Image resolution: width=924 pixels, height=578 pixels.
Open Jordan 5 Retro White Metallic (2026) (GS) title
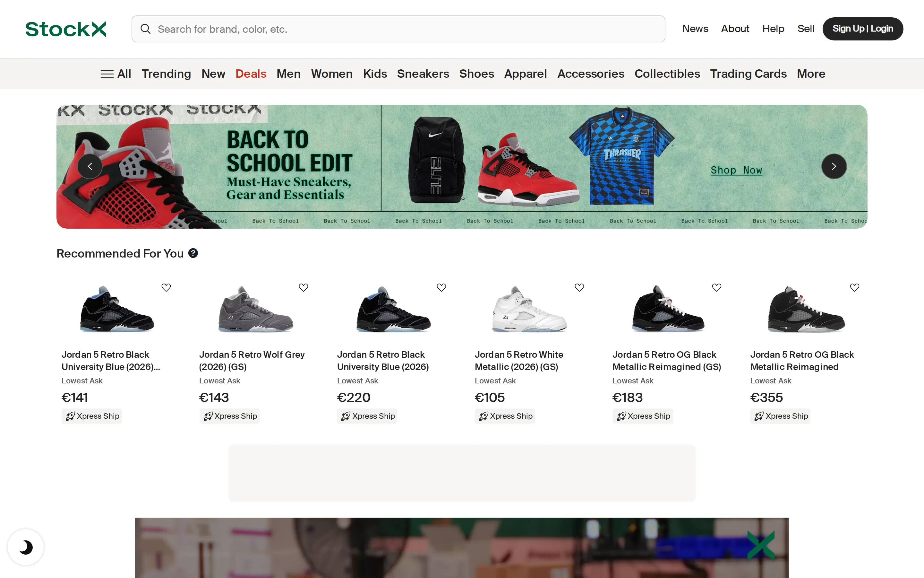click(519, 361)
